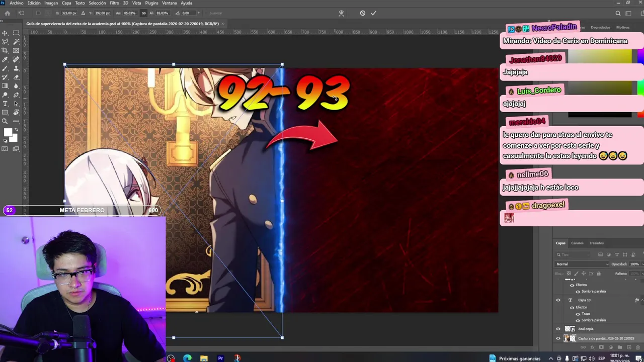Toggle Efectos visibility under Capa 10
Viewport: 644px width, 362px height.
[x=572, y=307]
